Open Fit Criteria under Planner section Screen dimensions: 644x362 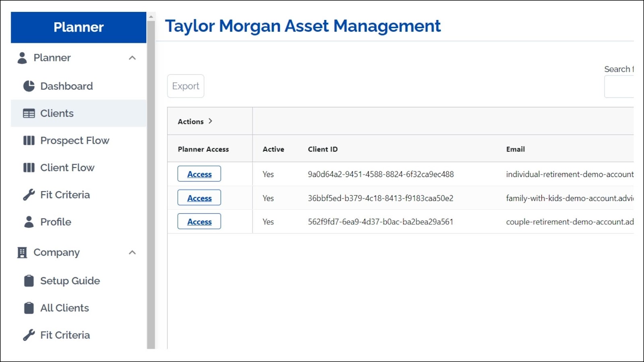tap(79, 195)
